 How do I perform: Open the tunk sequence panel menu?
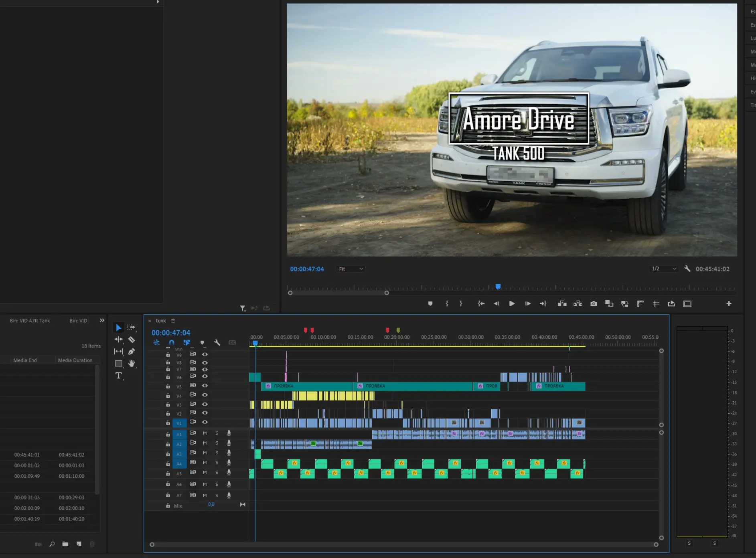[173, 321]
